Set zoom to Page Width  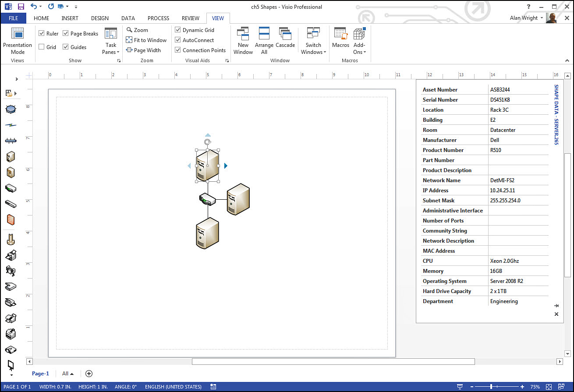143,50
